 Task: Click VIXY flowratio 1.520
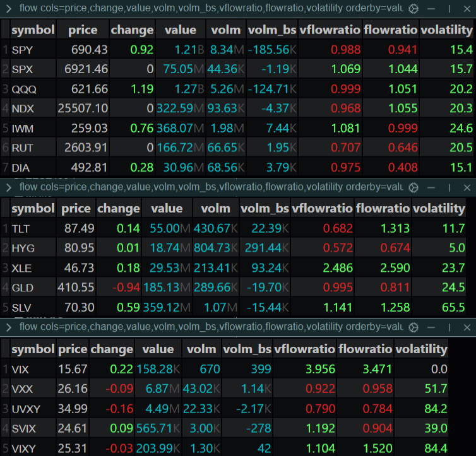pos(378,448)
